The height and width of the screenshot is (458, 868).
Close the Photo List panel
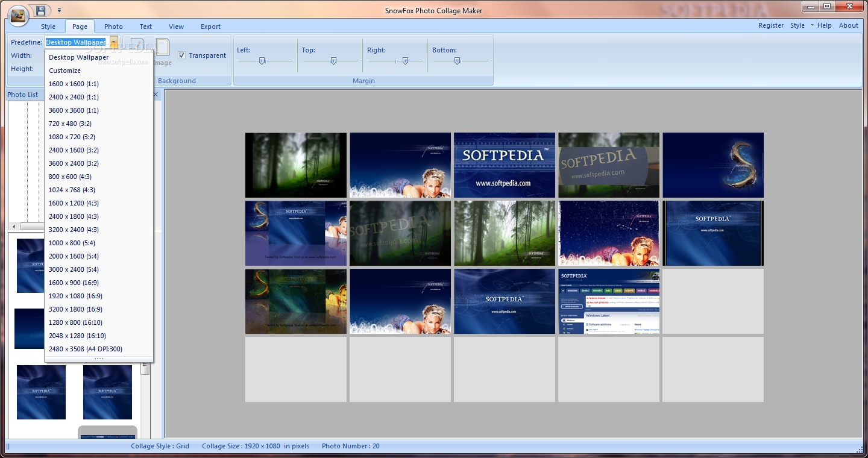[x=156, y=95]
